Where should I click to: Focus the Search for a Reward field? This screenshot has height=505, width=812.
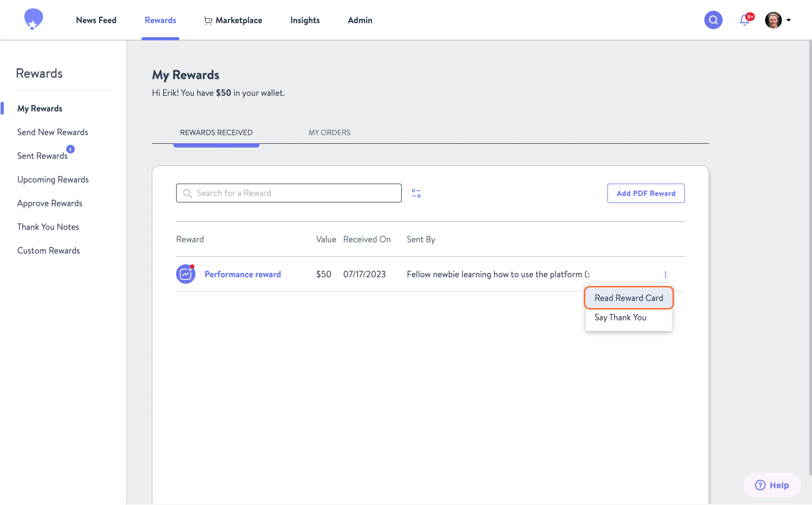coord(289,193)
